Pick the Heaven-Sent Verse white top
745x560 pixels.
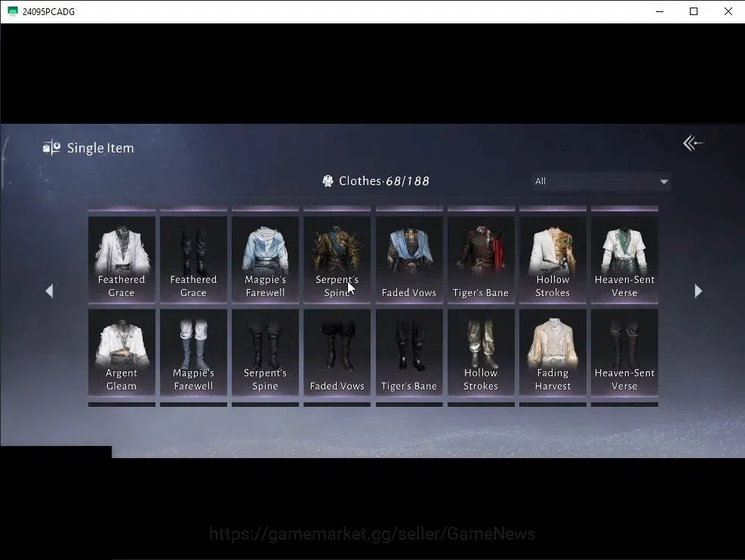coord(624,260)
